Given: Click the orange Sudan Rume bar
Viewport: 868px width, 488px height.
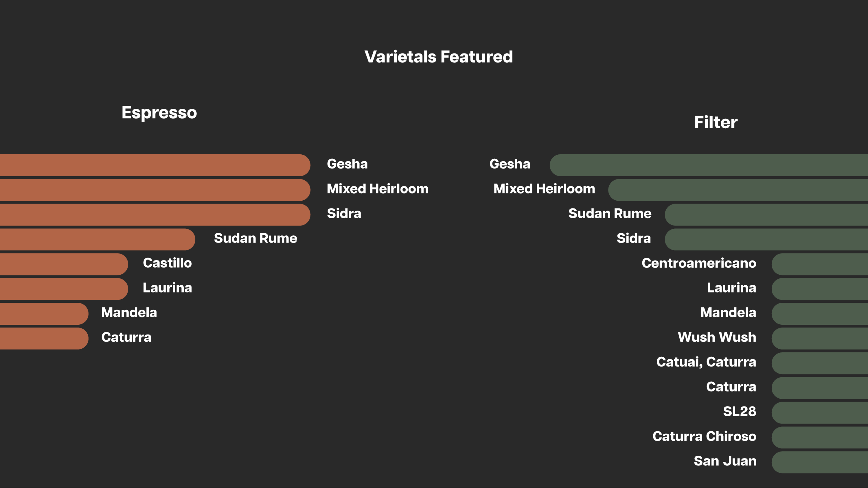Looking at the screenshot, I should pyautogui.click(x=98, y=239).
